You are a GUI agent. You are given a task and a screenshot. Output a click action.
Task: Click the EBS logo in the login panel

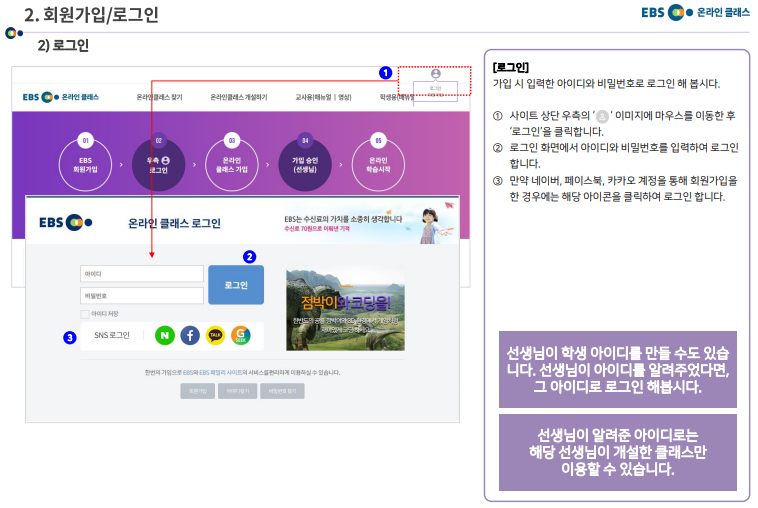click(x=66, y=222)
